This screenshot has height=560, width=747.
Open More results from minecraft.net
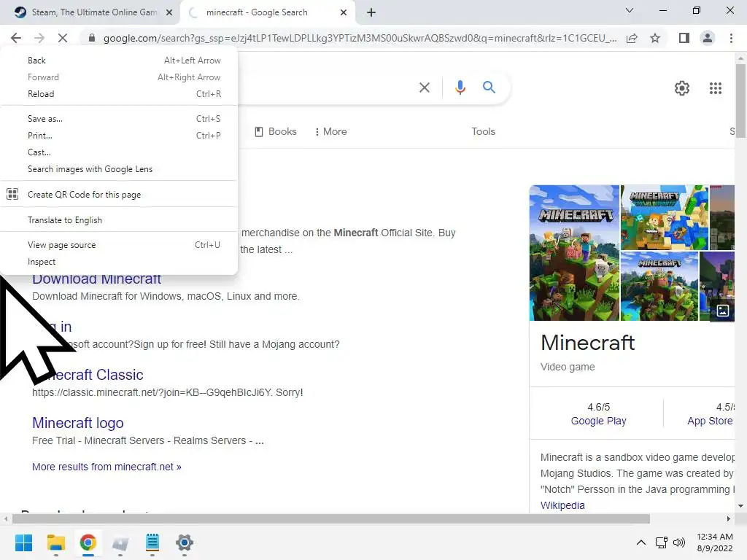coord(107,467)
